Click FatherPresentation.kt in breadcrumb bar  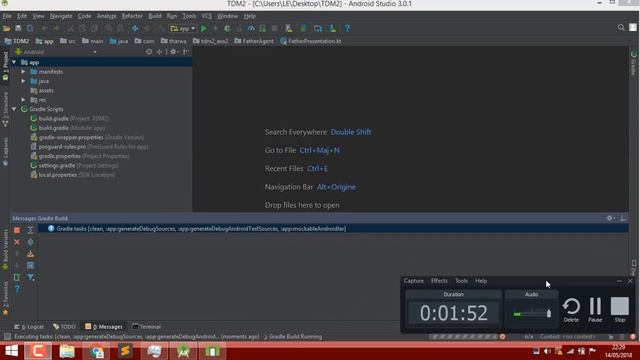311,41
